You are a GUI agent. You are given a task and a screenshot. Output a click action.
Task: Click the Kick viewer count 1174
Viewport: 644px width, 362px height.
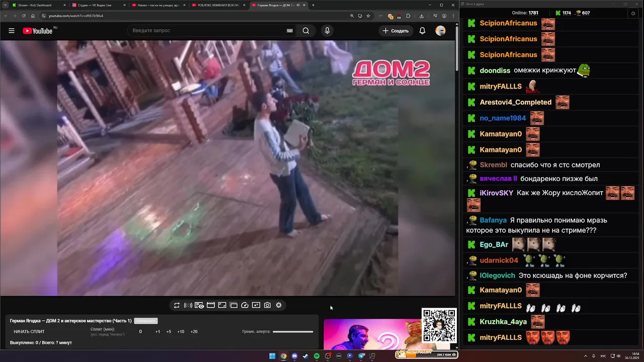563,13
